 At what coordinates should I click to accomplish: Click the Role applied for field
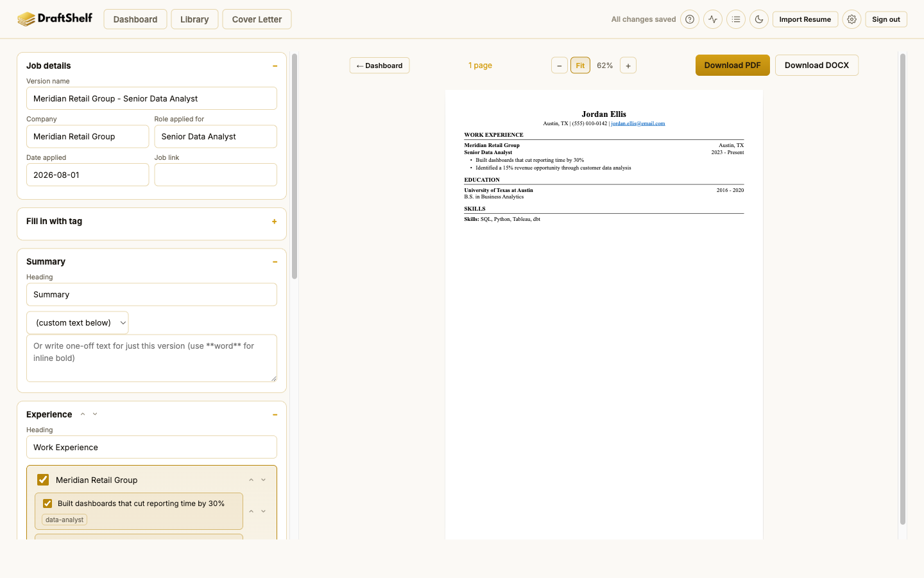coord(216,136)
